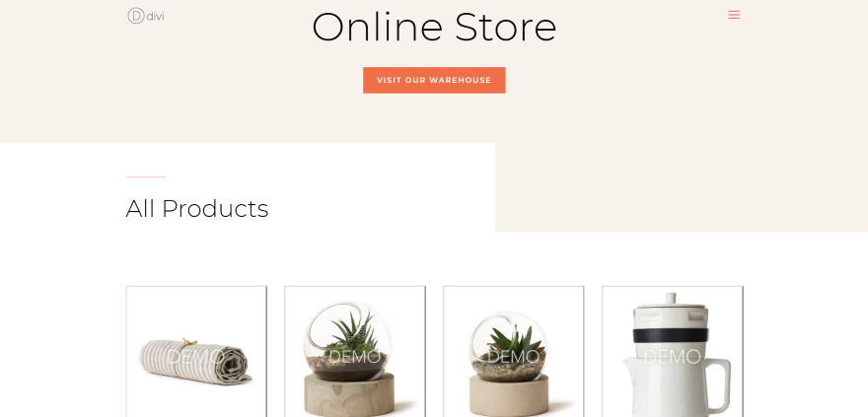The image size is (868, 417).
Task: Open the striped rolled towel product
Action: tap(196, 352)
